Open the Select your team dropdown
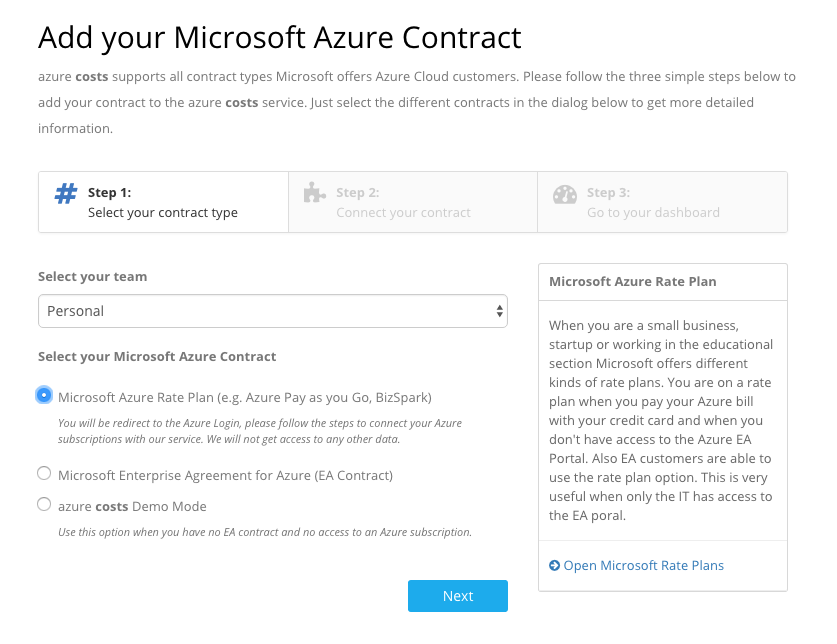 pyautogui.click(x=273, y=311)
